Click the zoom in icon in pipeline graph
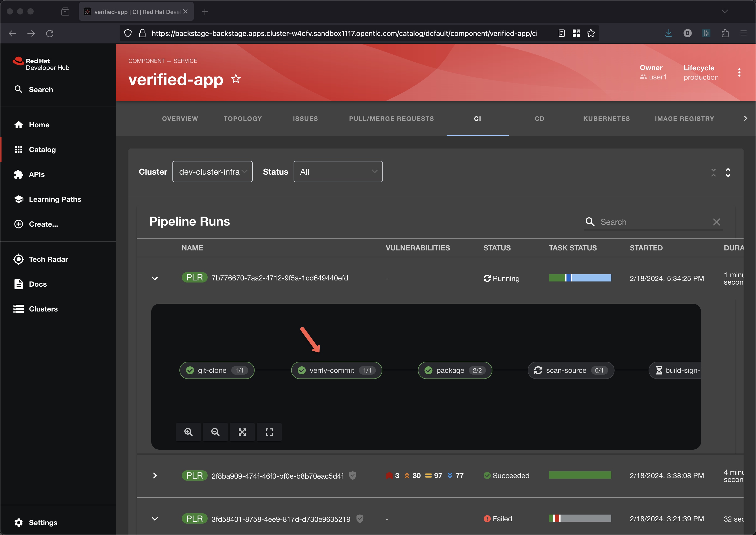 click(x=188, y=432)
